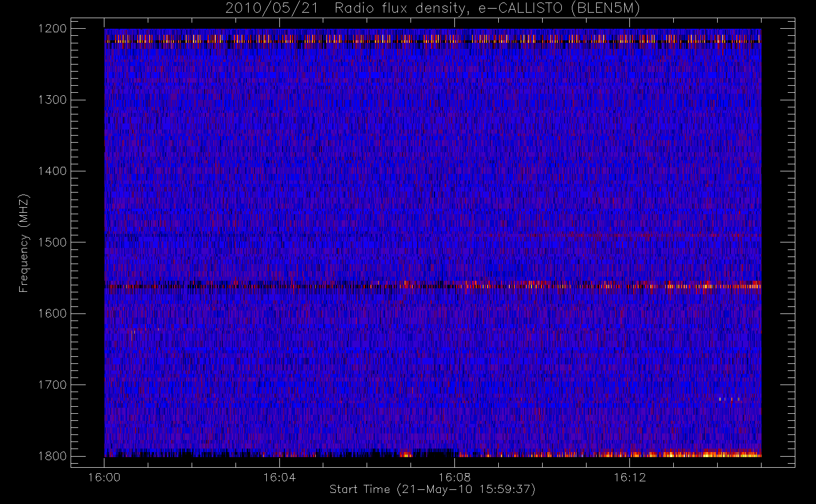Select the 1600 frequency tick label
Screen dimensions: 816x504
pyautogui.click(x=52, y=313)
